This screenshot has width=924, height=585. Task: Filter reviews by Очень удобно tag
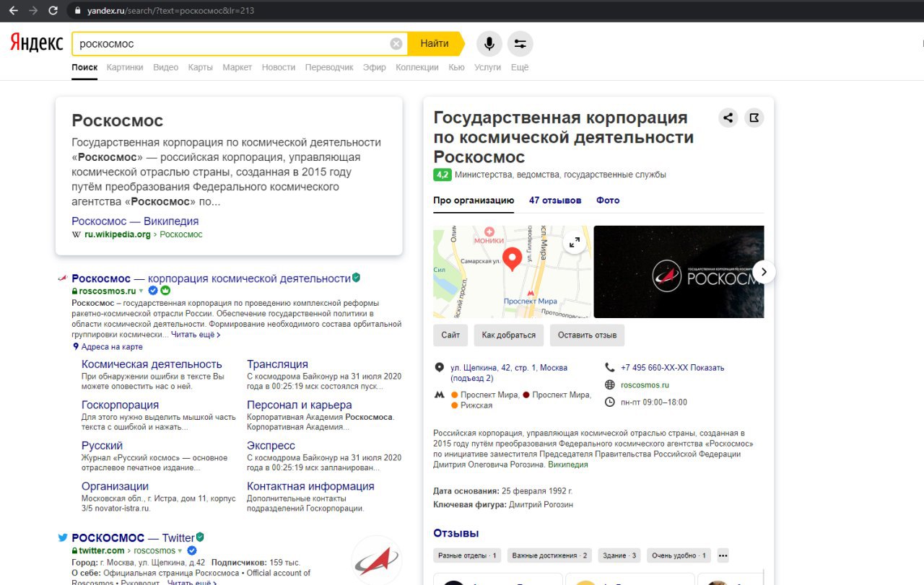(679, 555)
